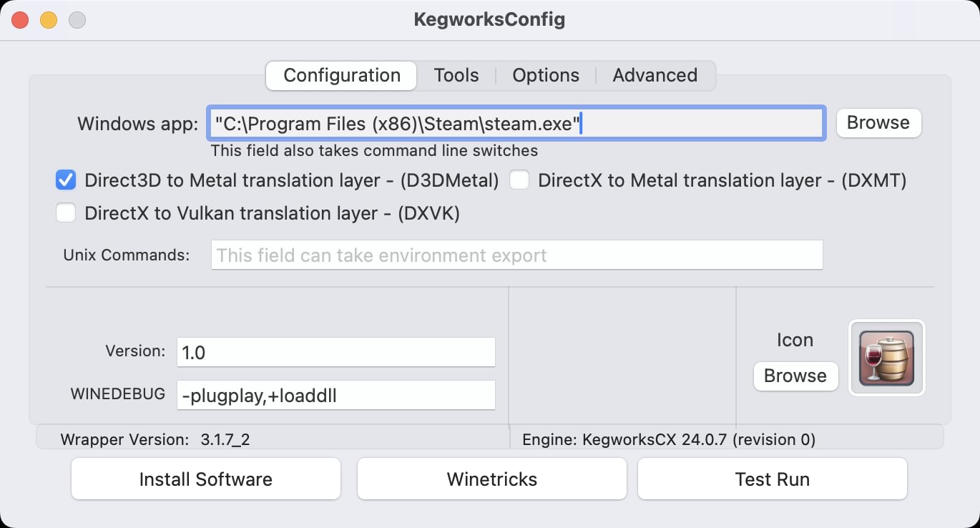Click the WINEDEBUG text field

(335, 395)
